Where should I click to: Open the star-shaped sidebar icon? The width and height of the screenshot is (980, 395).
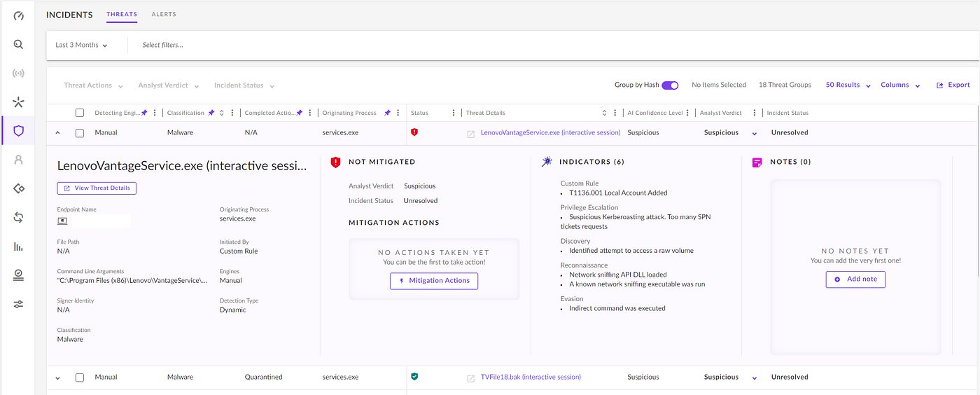[19, 102]
